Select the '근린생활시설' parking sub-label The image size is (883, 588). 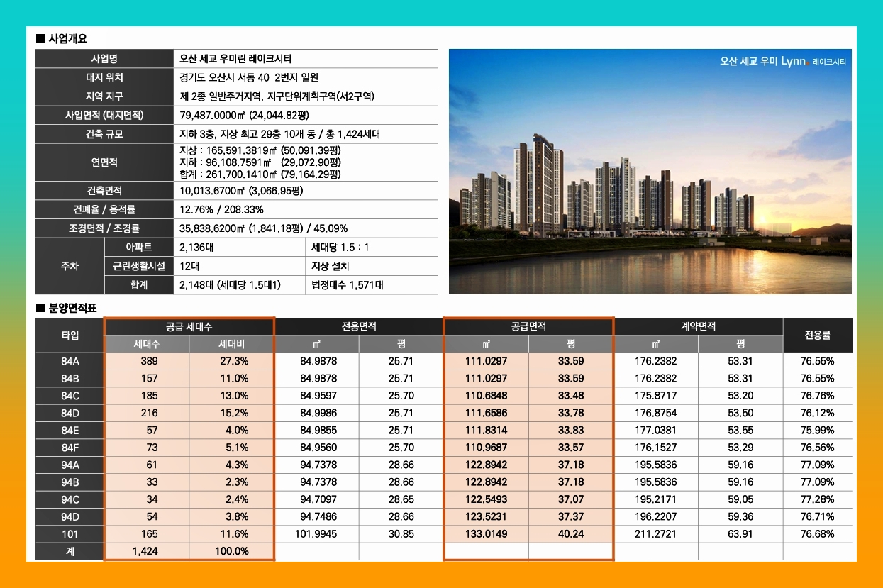[x=139, y=266]
